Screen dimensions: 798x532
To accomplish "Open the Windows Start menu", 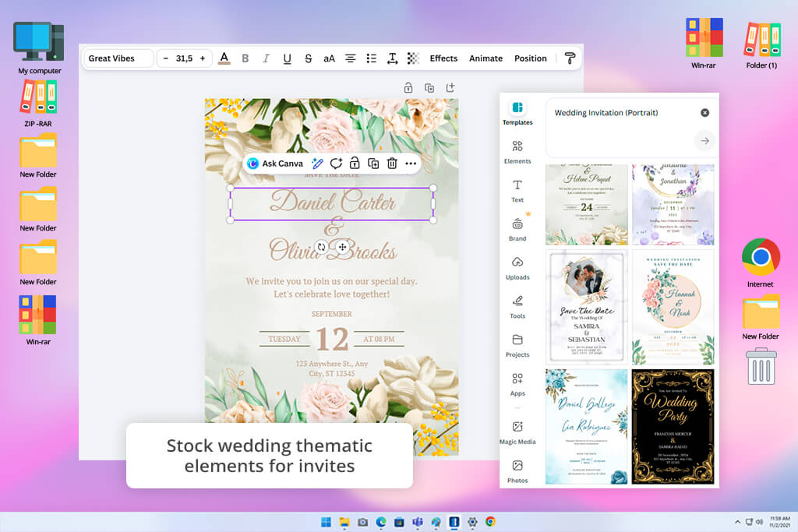I will [x=327, y=522].
